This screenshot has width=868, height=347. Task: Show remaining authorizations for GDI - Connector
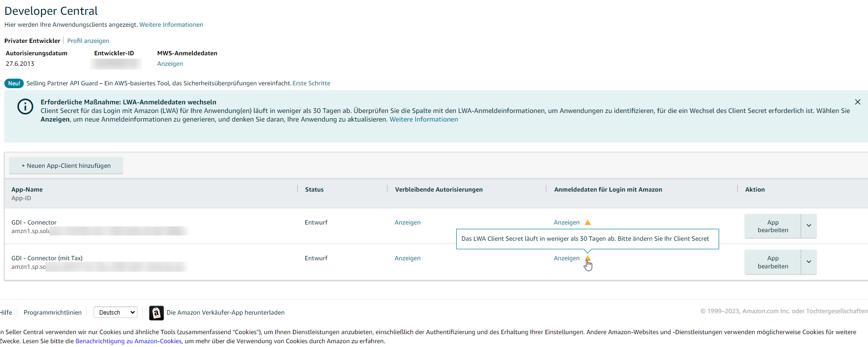click(x=408, y=223)
